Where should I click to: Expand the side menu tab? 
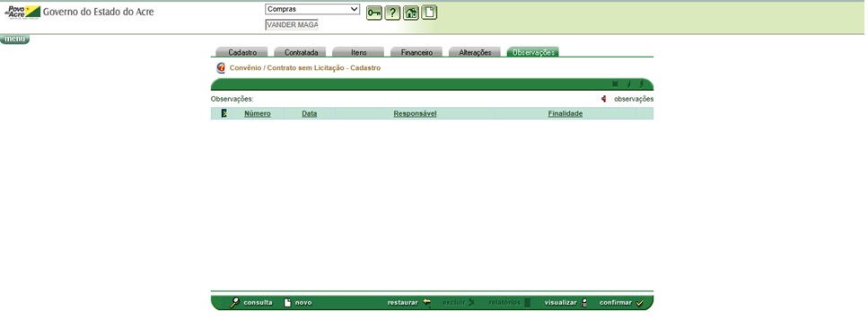point(14,40)
